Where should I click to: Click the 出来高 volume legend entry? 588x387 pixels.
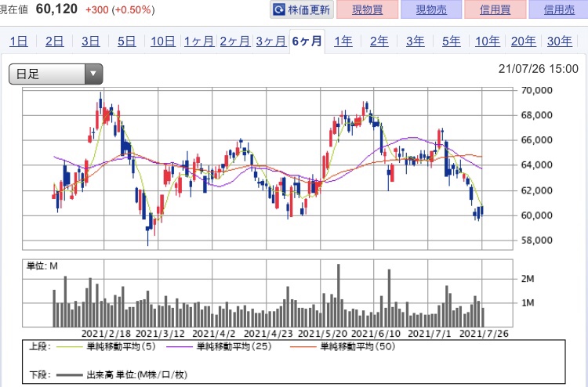(x=122, y=374)
